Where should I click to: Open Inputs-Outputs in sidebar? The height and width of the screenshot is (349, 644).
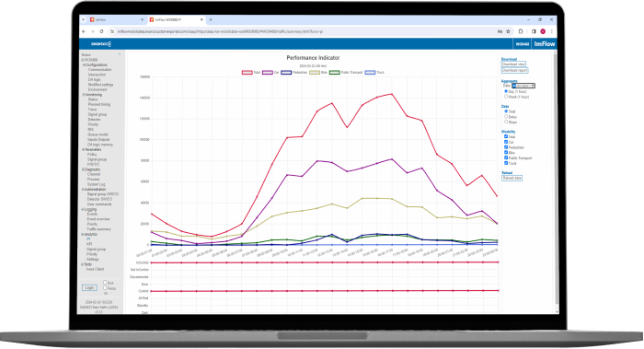(x=98, y=140)
